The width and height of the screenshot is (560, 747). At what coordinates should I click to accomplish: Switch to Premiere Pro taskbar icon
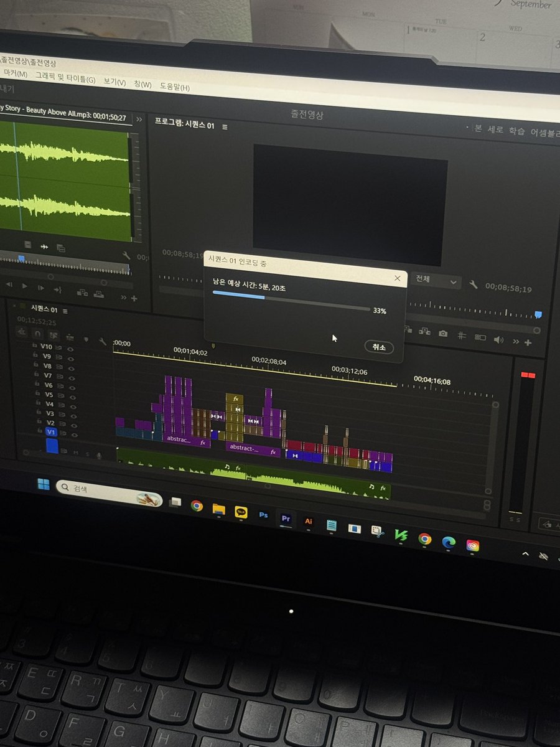[x=286, y=519]
